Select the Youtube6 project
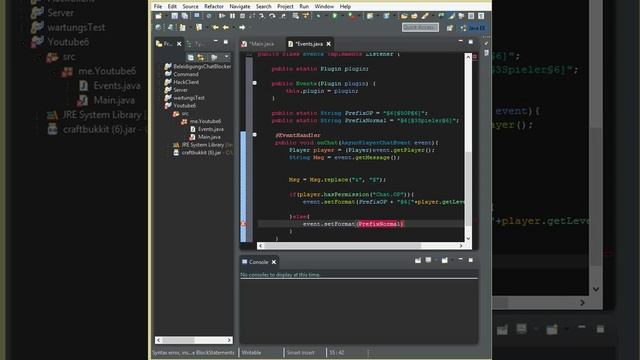 pos(180,105)
